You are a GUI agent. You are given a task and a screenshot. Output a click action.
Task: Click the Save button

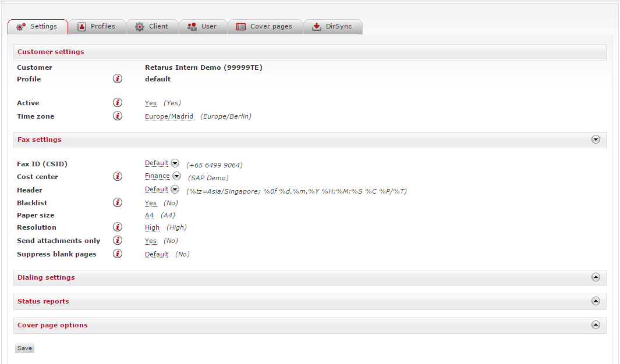[x=24, y=348]
